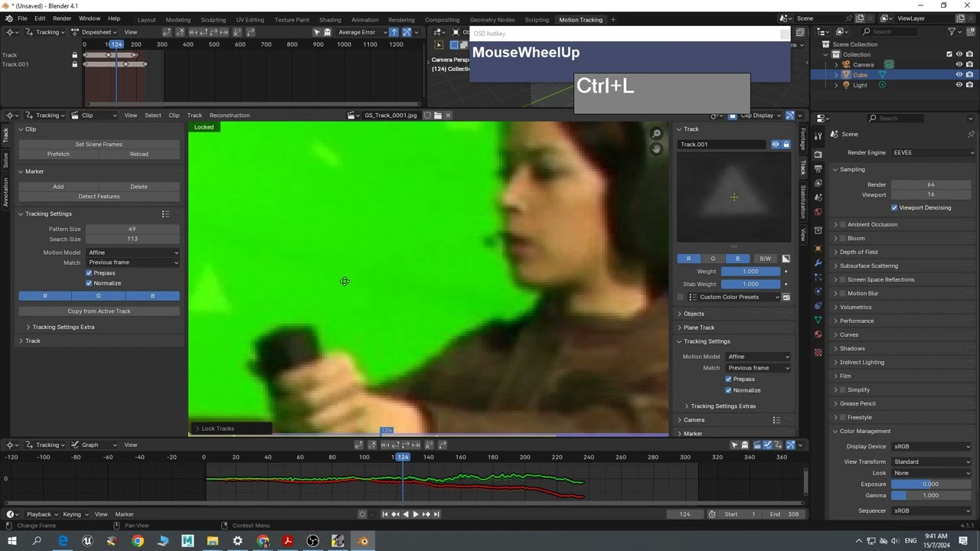The height and width of the screenshot is (551, 980).
Task: Jump to the start frame playback button
Action: pyautogui.click(x=385, y=514)
